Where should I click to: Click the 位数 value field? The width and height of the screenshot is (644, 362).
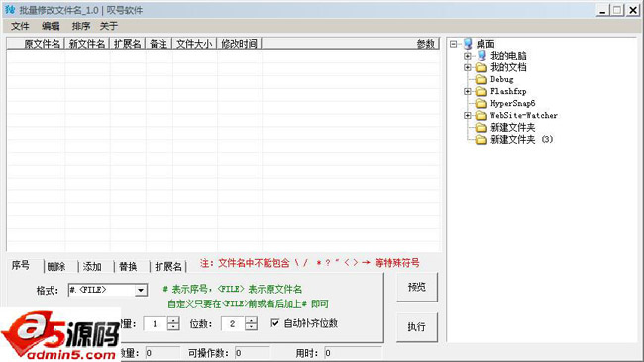[233, 323]
